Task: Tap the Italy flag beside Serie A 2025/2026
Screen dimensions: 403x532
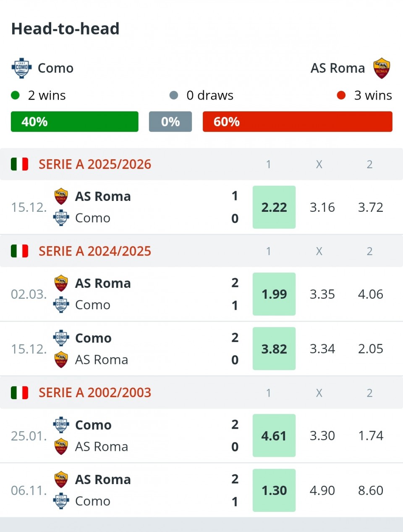Action: (19, 164)
